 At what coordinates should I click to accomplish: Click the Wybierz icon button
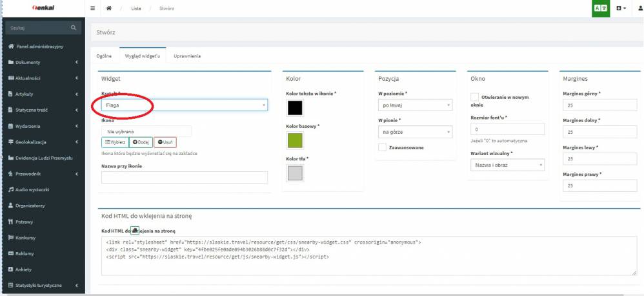click(x=114, y=142)
